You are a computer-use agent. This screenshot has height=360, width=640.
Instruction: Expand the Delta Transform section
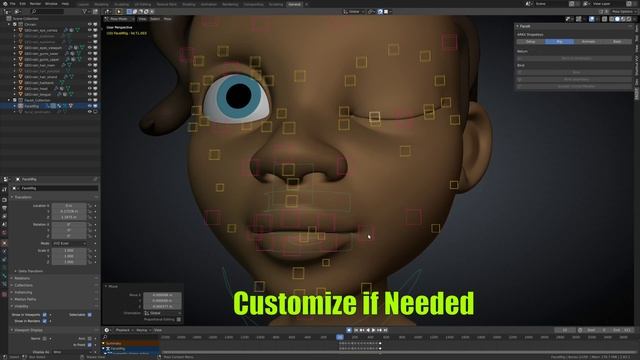(x=30, y=271)
